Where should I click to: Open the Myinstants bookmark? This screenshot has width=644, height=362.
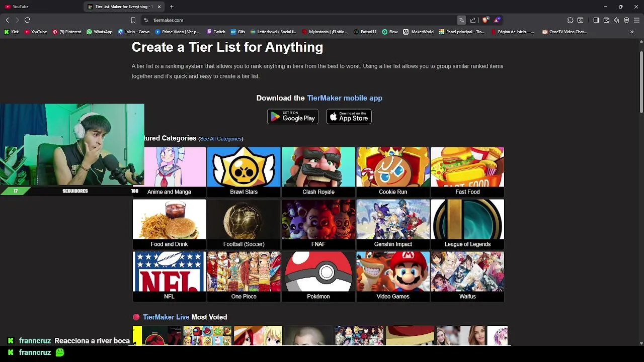pyautogui.click(x=325, y=32)
